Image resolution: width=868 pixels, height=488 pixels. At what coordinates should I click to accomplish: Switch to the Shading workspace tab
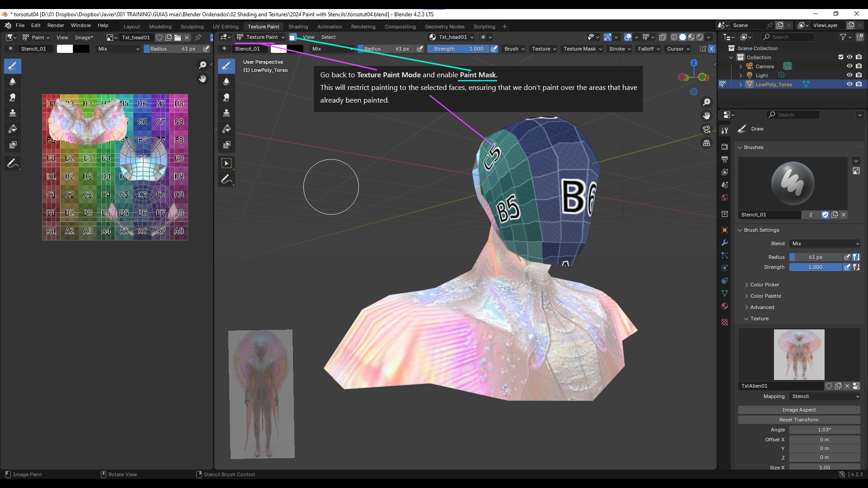tap(298, 26)
